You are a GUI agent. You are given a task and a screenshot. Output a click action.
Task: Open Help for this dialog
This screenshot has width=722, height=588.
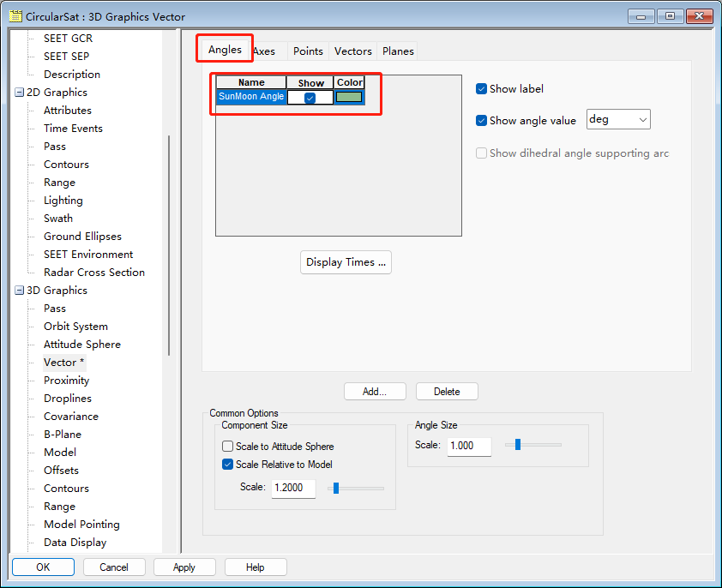255,567
